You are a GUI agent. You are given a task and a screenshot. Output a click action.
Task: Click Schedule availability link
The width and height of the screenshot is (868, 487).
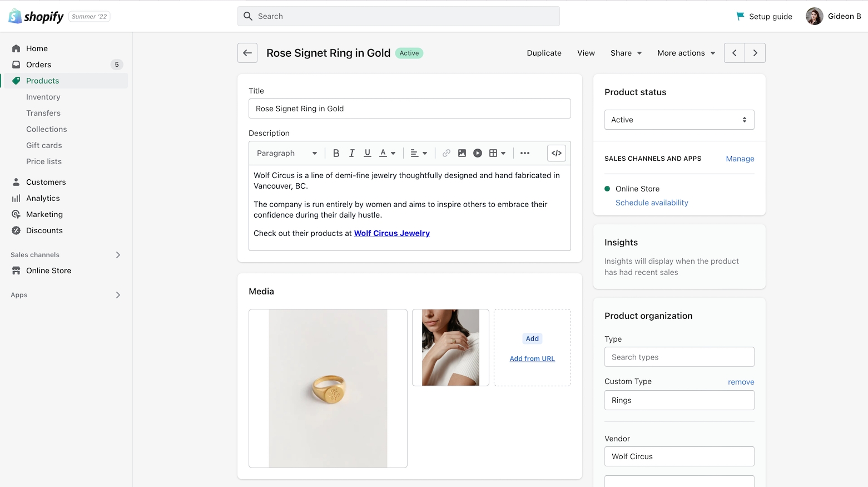(x=652, y=203)
